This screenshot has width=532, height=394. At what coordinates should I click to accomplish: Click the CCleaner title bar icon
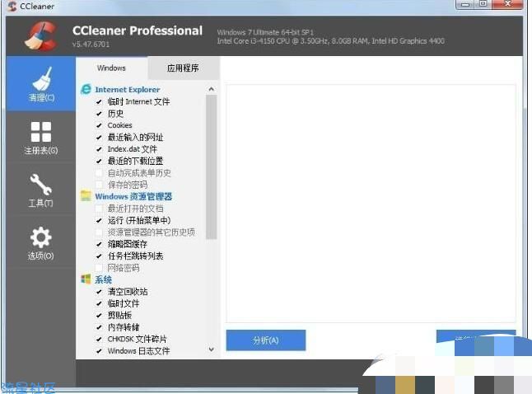[12, 6]
